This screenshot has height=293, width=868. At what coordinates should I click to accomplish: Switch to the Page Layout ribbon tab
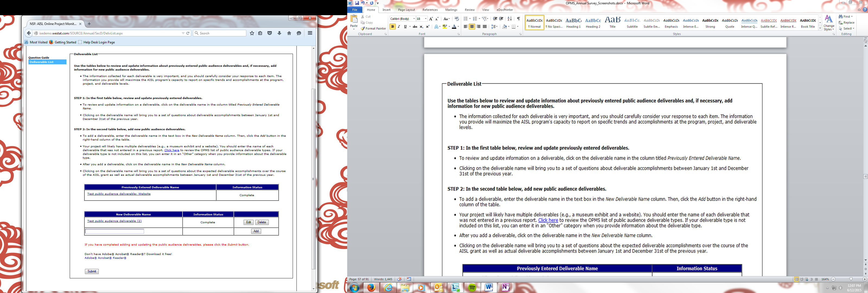click(x=406, y=10)
